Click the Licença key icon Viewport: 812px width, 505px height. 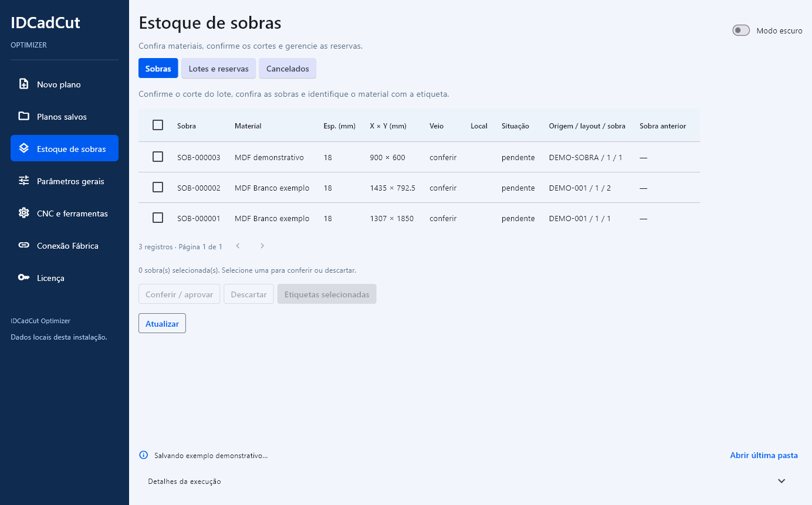[x=23, y=277]
